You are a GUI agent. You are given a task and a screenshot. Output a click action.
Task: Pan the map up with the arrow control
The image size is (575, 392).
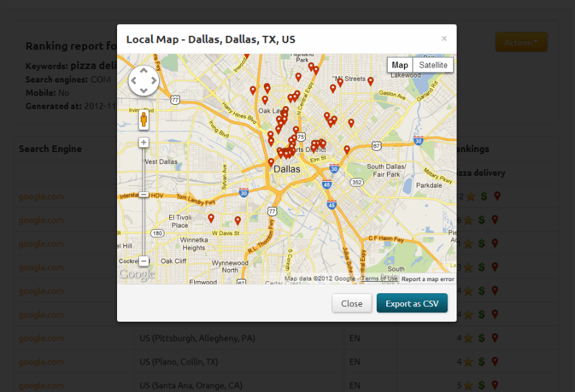pyautogui.click(x=143, y=71)
